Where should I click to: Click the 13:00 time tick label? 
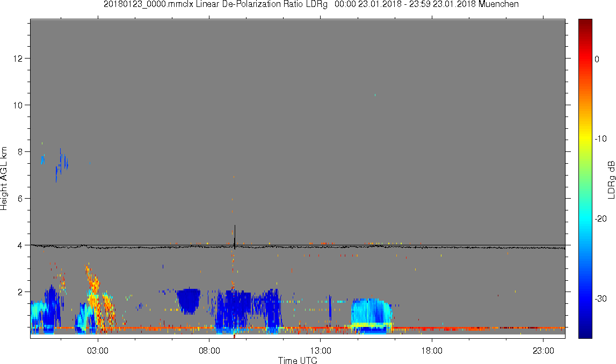click(x=321, y=350)
